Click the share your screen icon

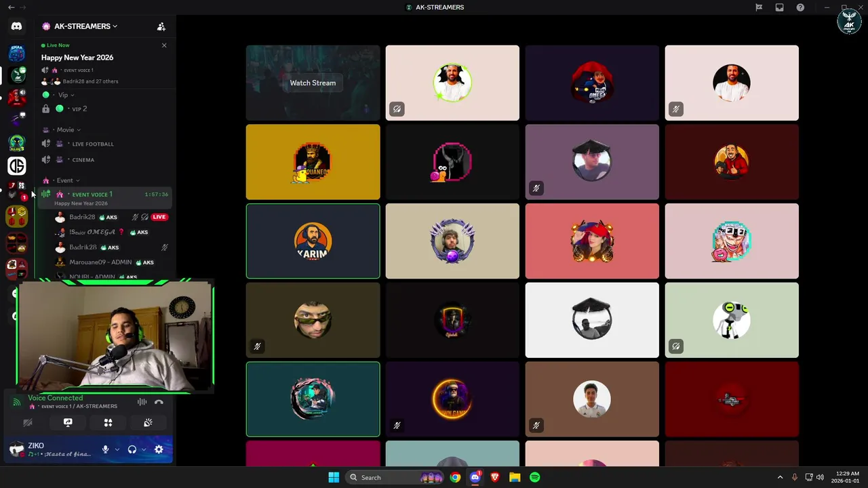point(68,422)
